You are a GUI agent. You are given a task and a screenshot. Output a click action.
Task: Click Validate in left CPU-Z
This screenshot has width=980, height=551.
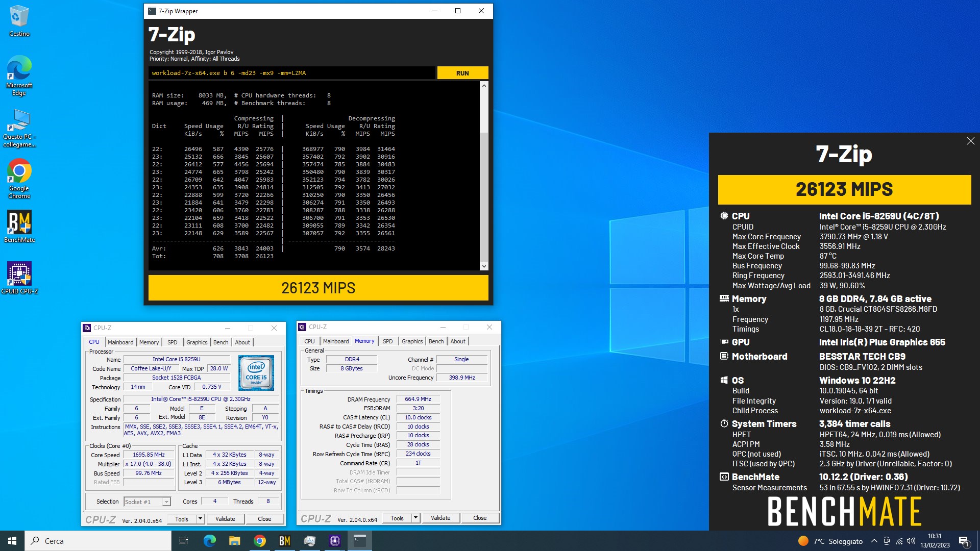(x=225, y=519)
